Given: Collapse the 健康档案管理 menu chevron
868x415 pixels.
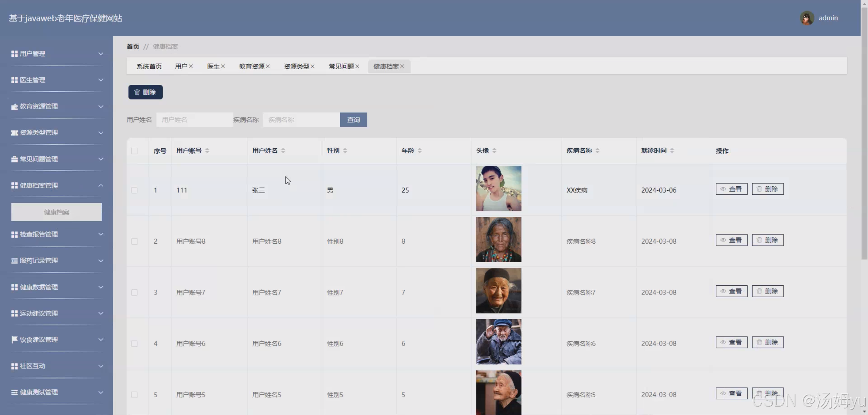Looking at the screenshot, I should (x=101, y=186).
